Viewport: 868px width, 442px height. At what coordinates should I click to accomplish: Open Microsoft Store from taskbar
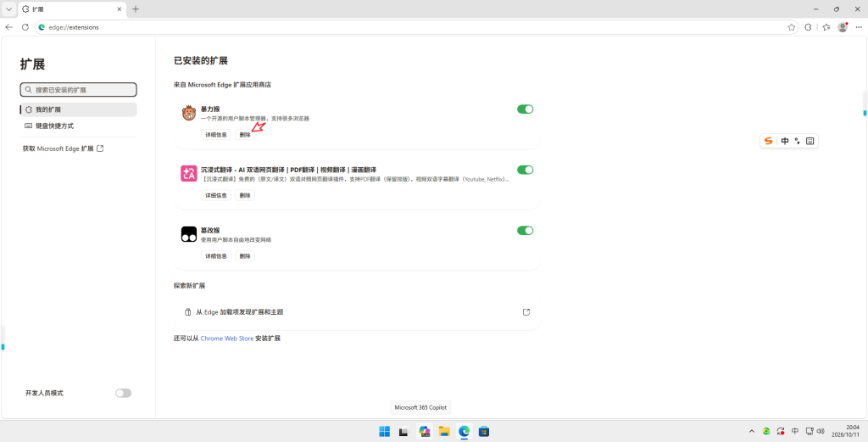(484, 431)
